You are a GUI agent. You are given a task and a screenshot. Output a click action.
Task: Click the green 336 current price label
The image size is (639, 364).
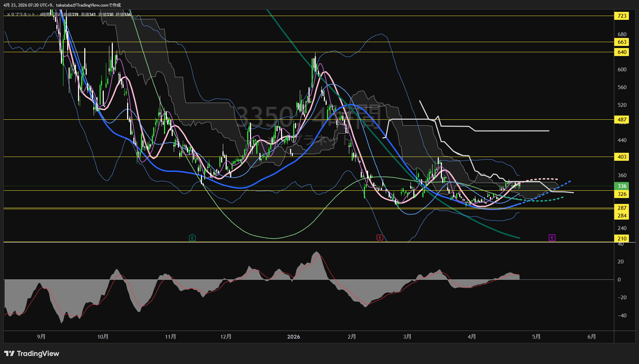click(x=622, y=186)
